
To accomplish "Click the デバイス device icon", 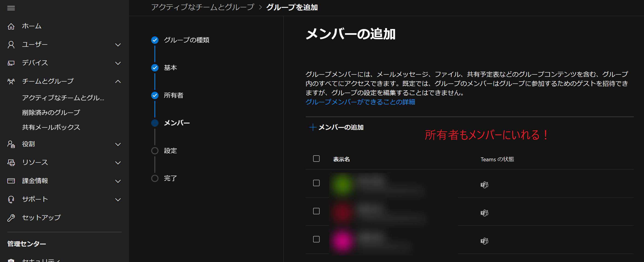I will pyautogui.click(x=11, y=63).
